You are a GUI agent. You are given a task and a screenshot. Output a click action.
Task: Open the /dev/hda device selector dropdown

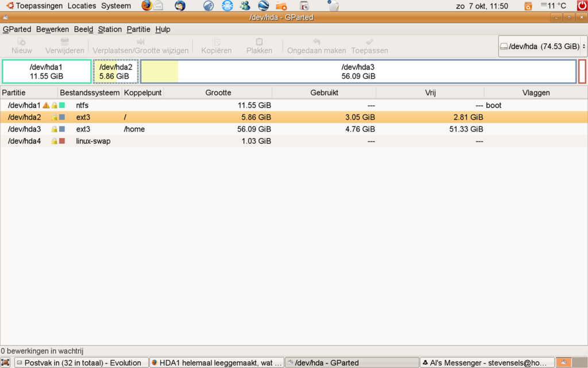[x=542, y=46]
